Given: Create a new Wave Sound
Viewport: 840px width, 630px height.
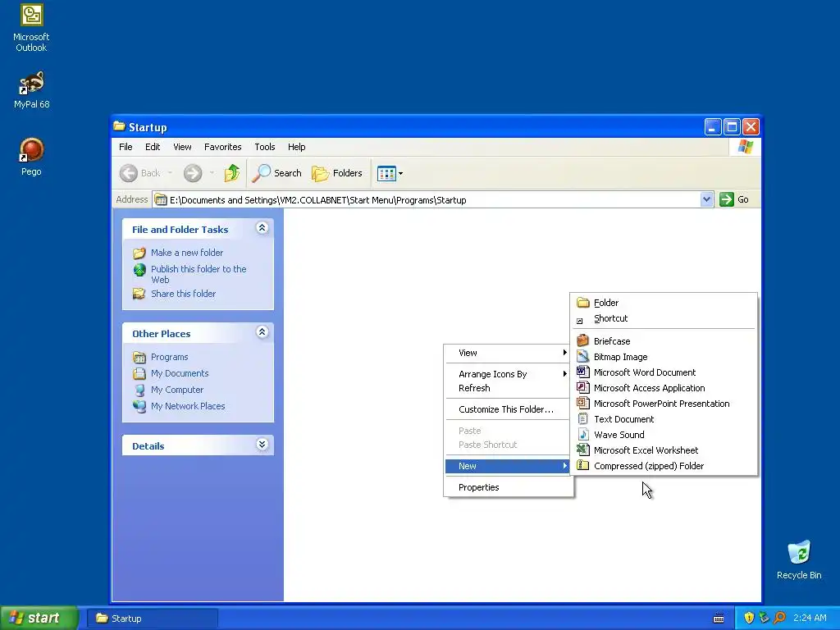Looking at the screenshot, I should coord(664,435).
